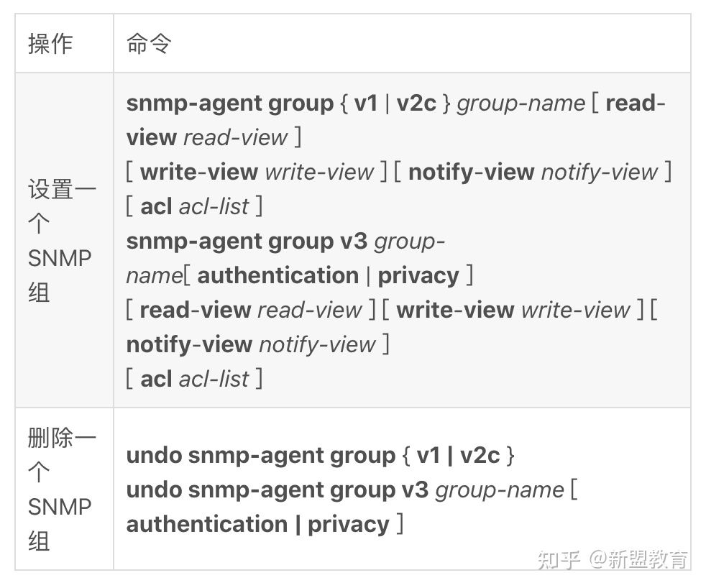
Task: Click the bold write-view before notify-view on line three
Action: coord(198,172)
